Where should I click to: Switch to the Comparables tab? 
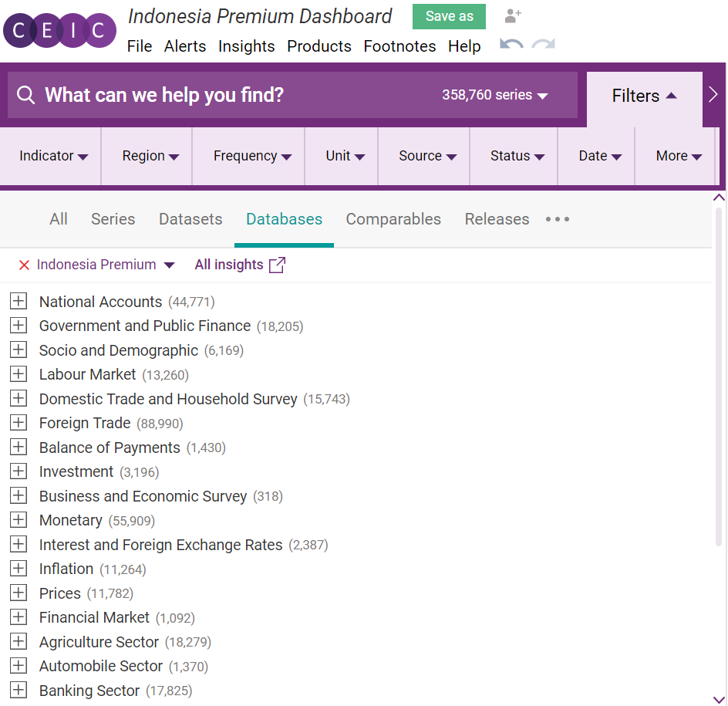tap(393, 219)
